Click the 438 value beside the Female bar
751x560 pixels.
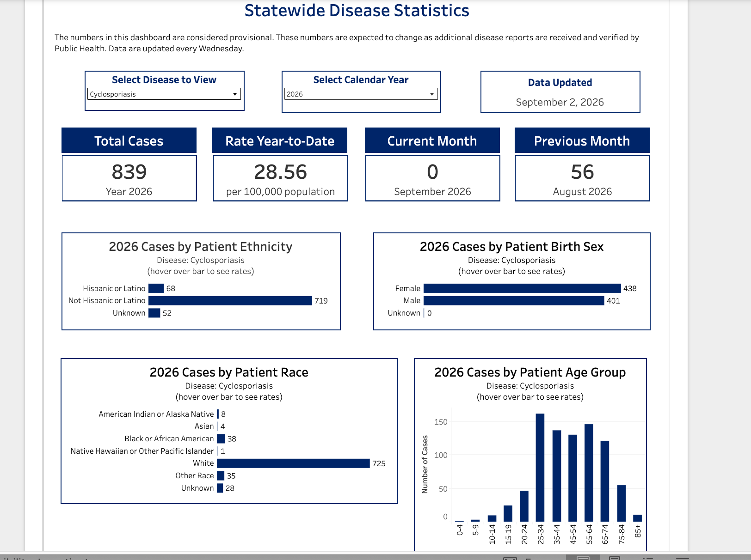point(630,288)
